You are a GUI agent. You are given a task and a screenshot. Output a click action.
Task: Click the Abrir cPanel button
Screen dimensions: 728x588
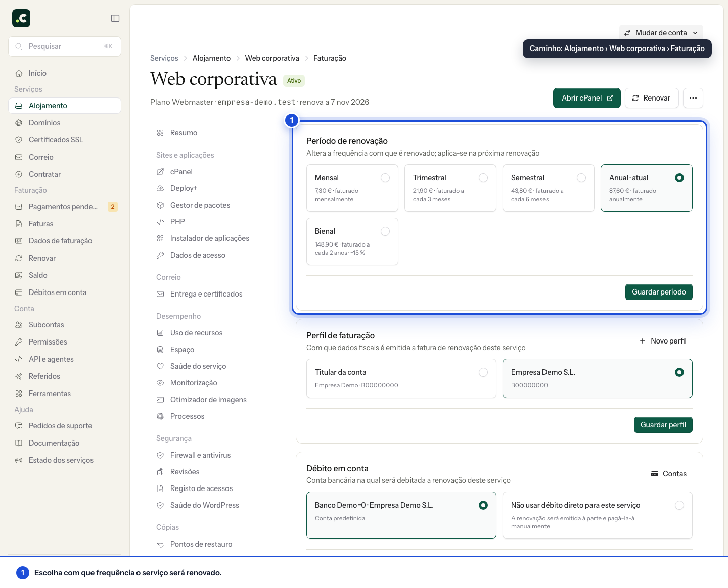click(x=587, y=98)
